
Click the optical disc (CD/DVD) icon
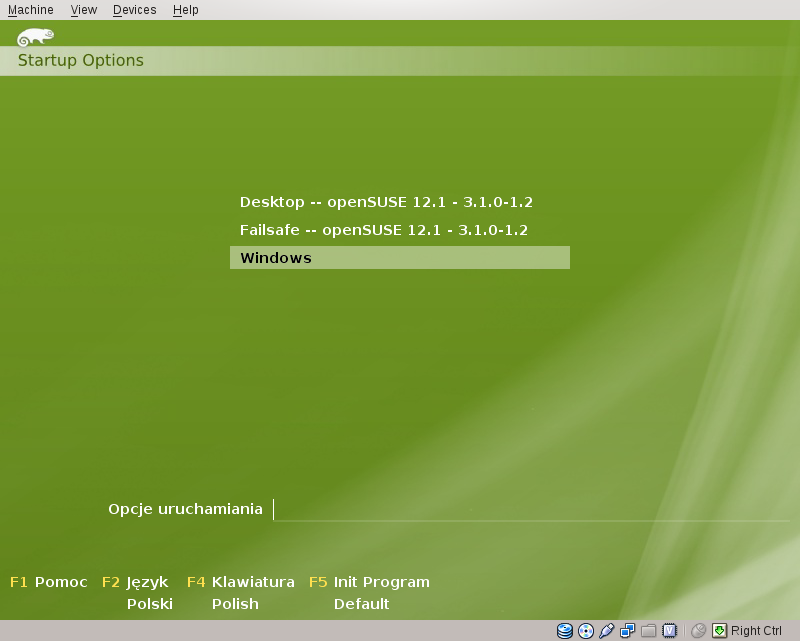coord(586,631)
